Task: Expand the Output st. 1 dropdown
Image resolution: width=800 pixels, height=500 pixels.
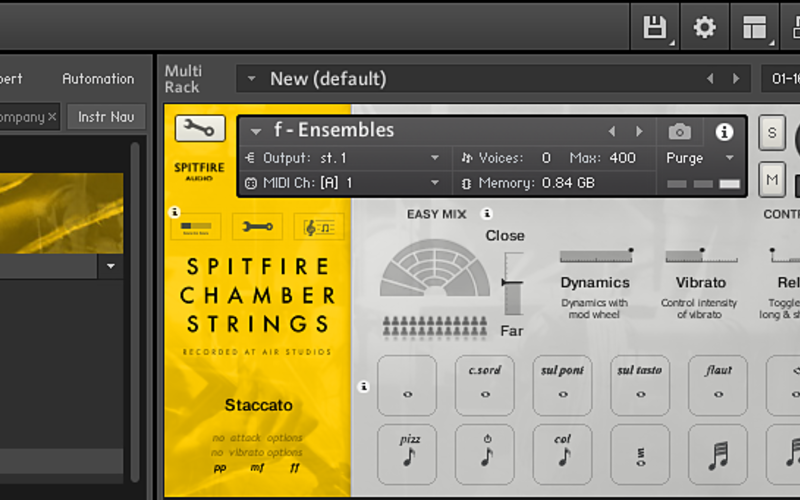Action: tap(435, 158)
